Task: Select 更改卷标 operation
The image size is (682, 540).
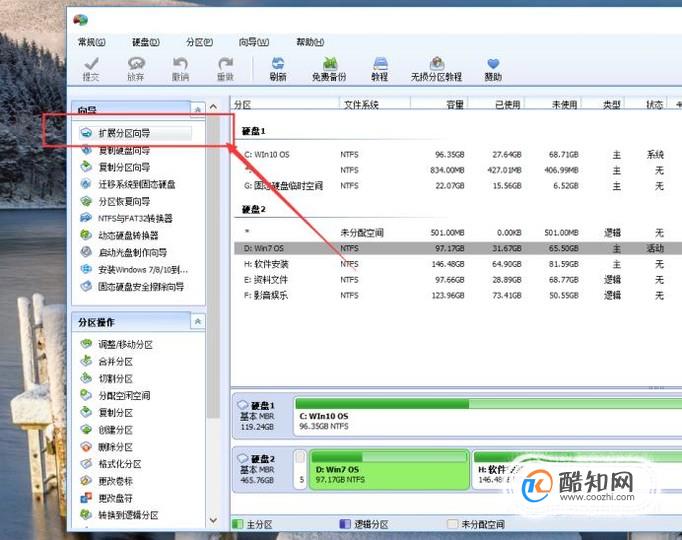Action: pos(107,481)
